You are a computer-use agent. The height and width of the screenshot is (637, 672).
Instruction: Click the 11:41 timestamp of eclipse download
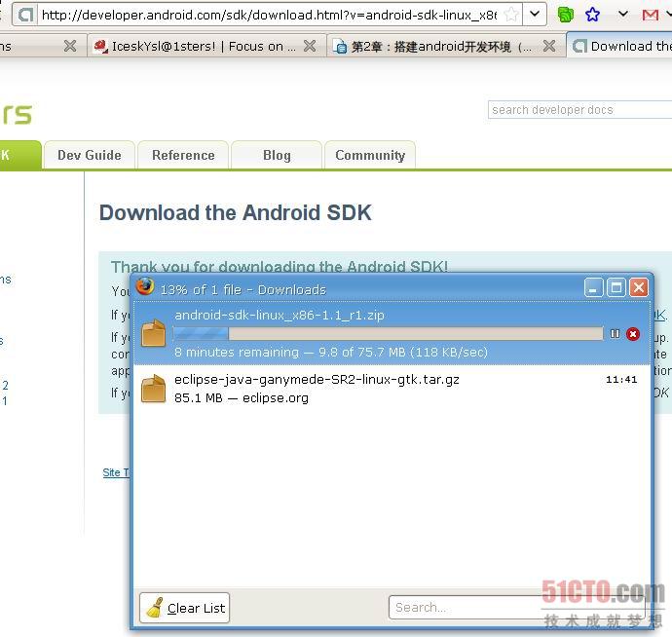(x=621, y=379)
